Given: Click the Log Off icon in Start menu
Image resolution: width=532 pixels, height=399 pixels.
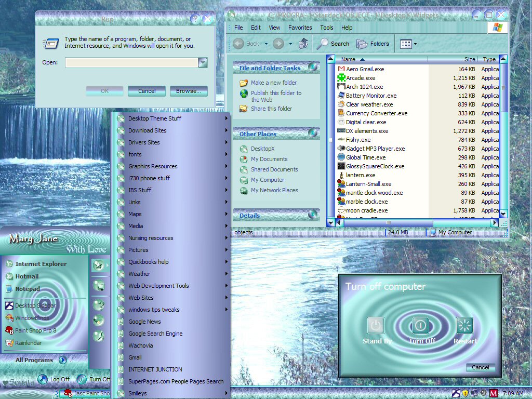Looking at the screenshot, I should (x=43, y=379).
